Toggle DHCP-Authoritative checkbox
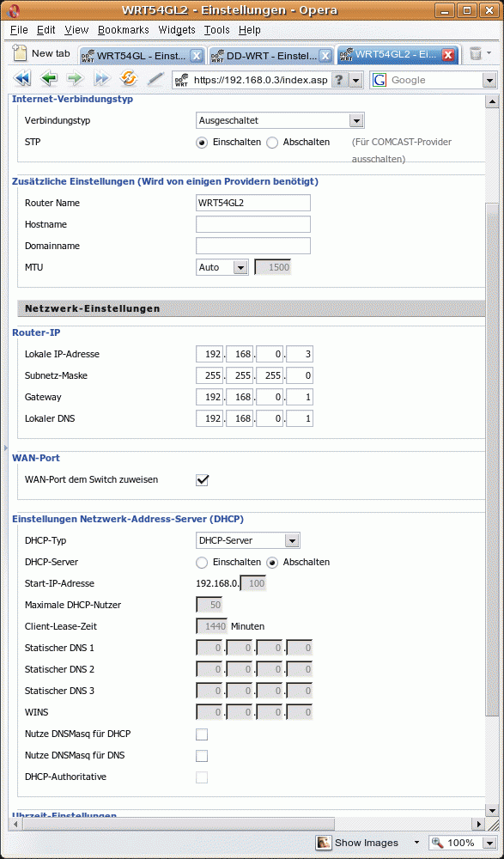 [202, 777]
